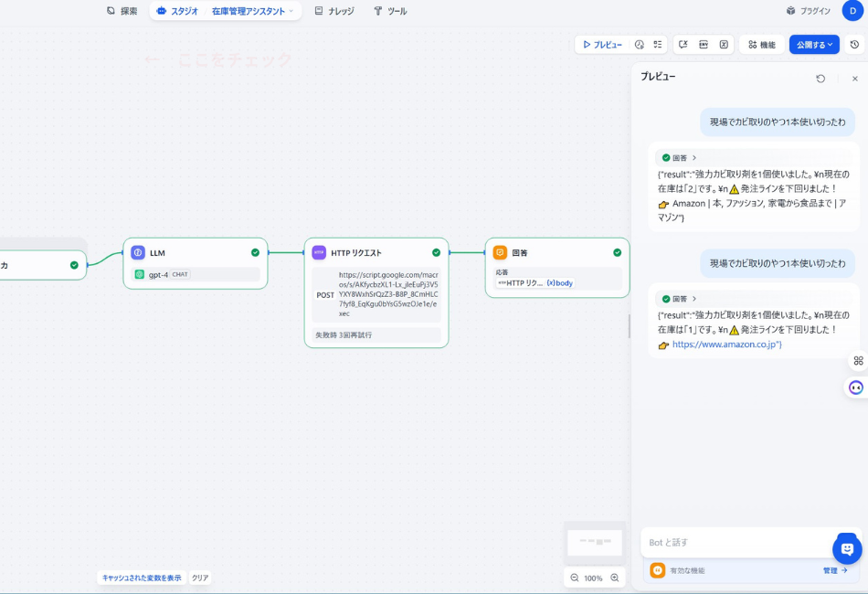Click the 管理 link for enabled features
868x594 pixels.
coord(832,569)
